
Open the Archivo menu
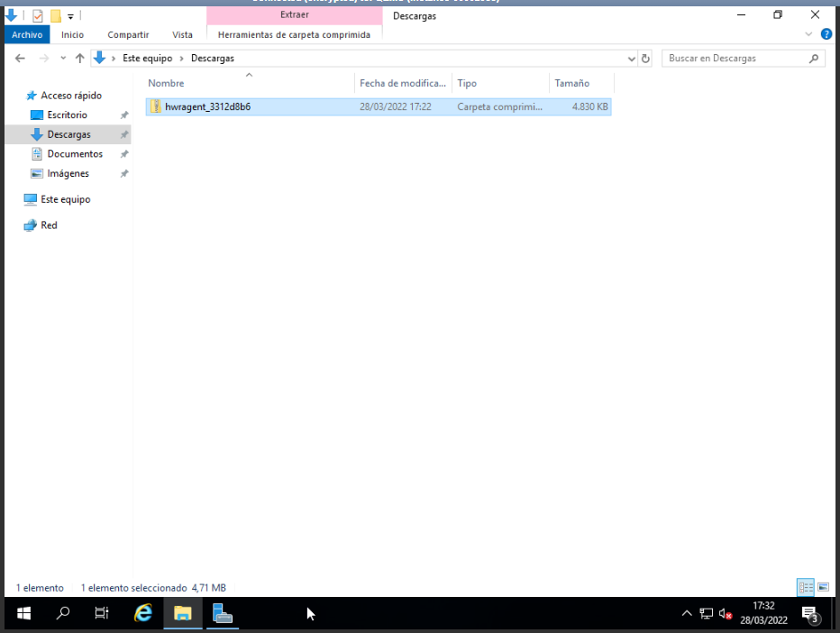pos(27,34)
